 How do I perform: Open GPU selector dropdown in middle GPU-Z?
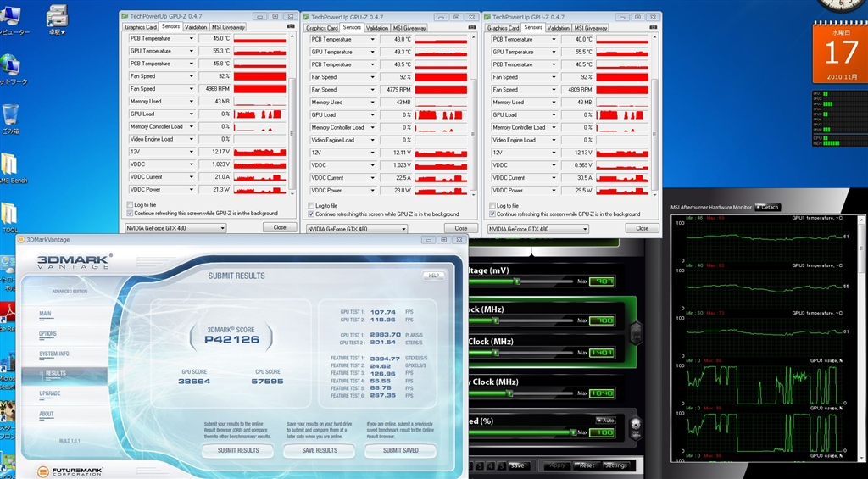(357, 229)
